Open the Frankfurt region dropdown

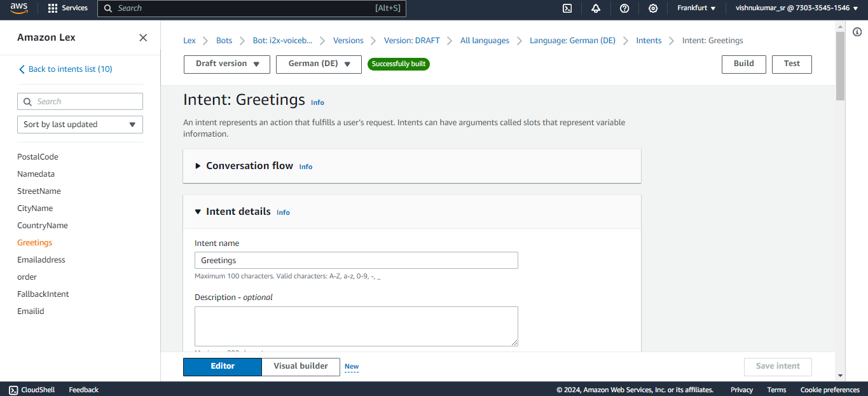696,8
